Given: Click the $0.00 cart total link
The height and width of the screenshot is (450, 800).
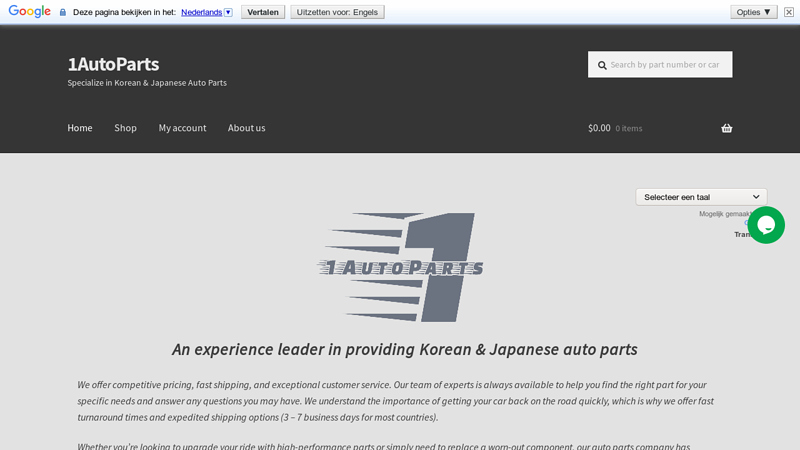Looking at the screenshot, I should (x=599, y=128).
